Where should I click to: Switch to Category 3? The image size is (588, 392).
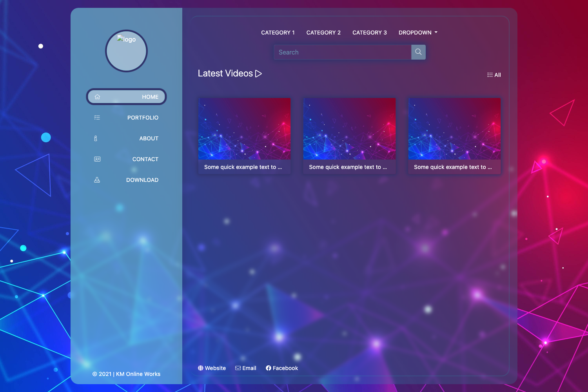pyautogui.click(x=369, y=33)
